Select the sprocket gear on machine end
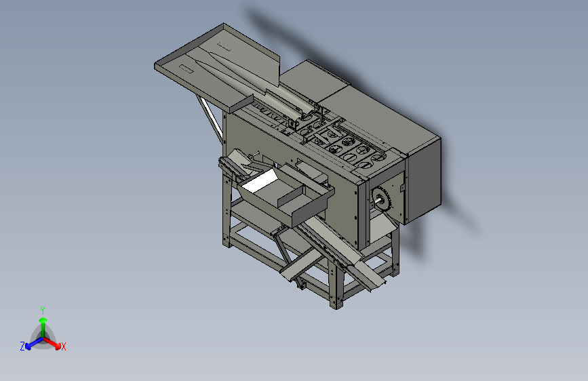This screenshot has height=381, width=588. [x=381, y=199]
